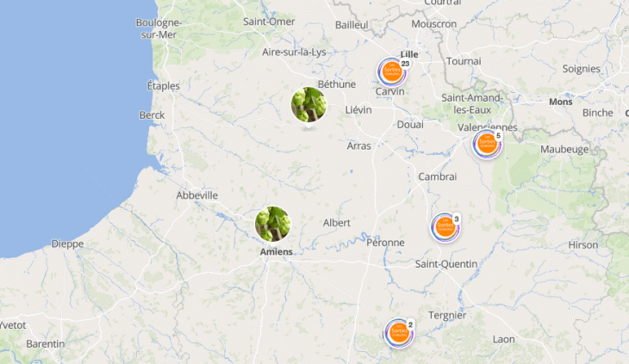
Task: Click the Laon label on the map
Action: (x=503, y=340)
